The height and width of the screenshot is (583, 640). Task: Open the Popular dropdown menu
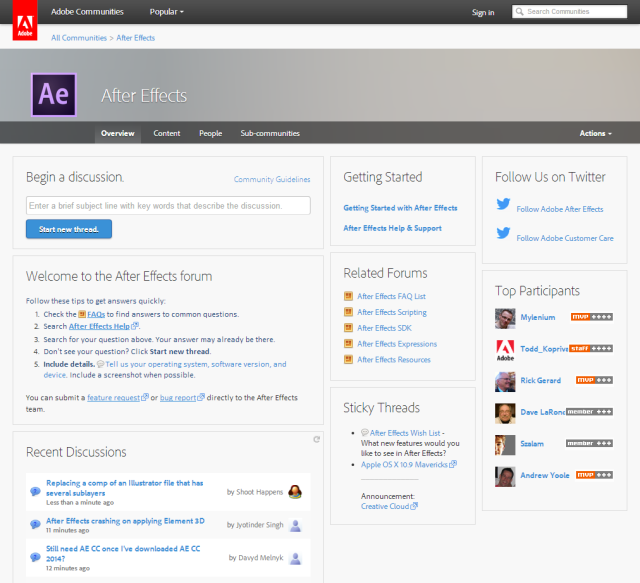click(167, 12)
